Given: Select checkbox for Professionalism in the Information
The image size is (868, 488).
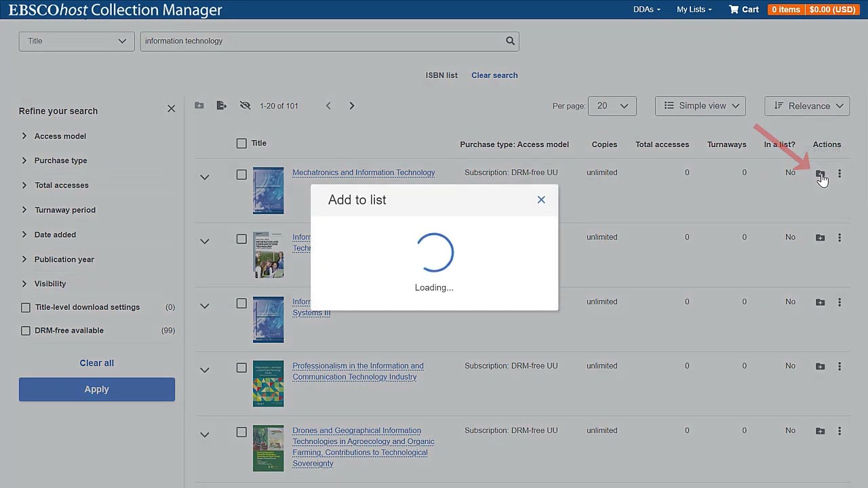Looking at the screenshot, I should [241, 367].
